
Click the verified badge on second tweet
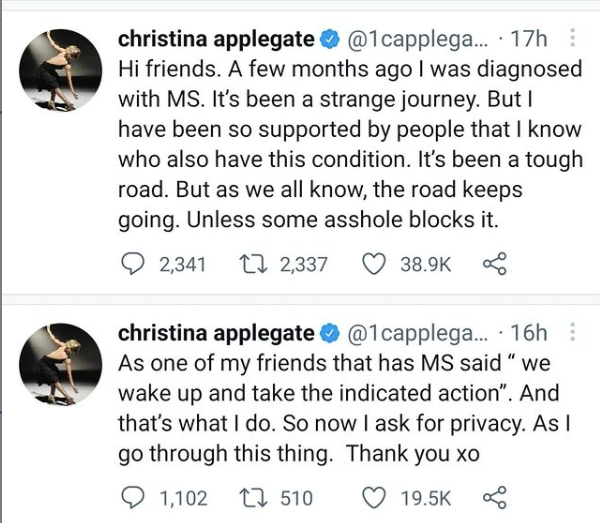point(328,333)
